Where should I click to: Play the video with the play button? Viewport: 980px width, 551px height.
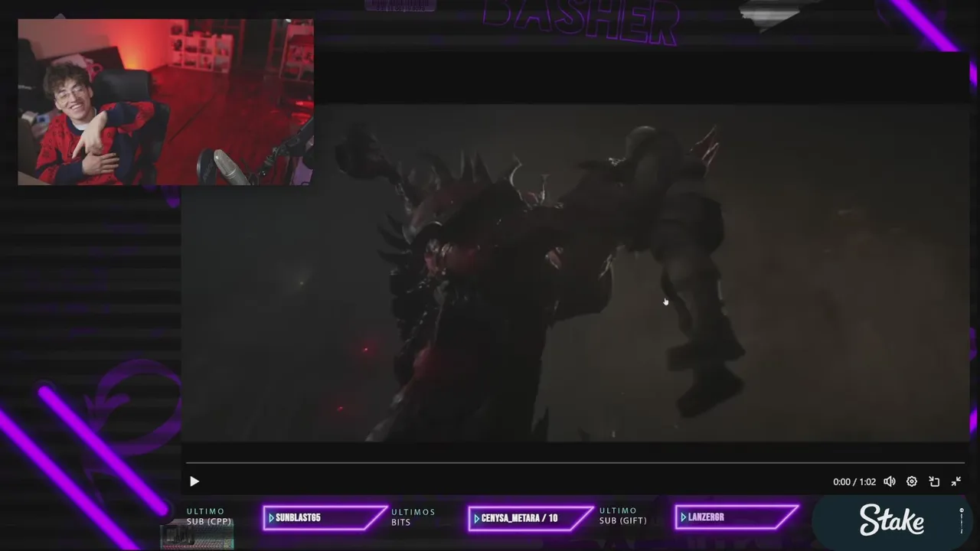(x=194, y=481)
